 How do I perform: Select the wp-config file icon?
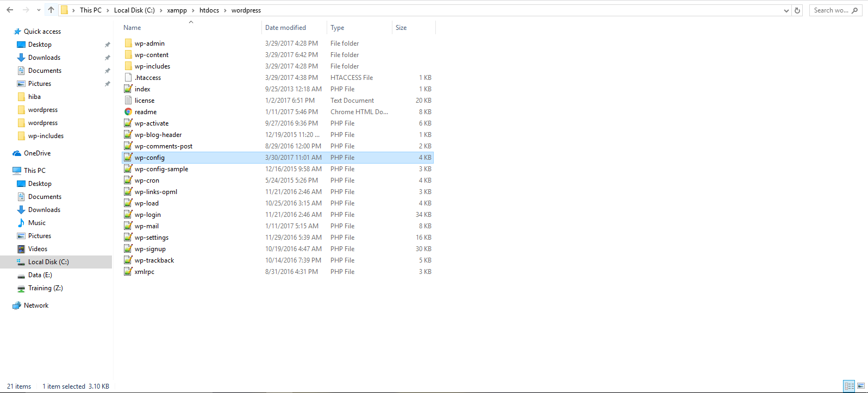(x=128, y=157)
